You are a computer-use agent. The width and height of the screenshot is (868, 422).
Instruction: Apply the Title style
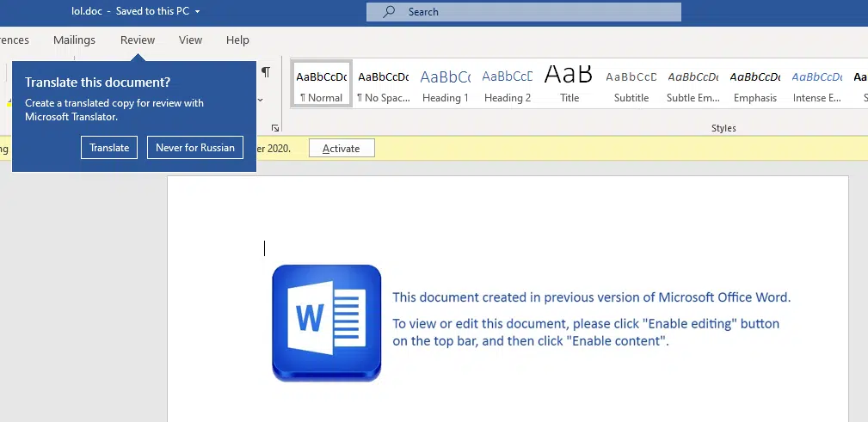click(569, 83)
